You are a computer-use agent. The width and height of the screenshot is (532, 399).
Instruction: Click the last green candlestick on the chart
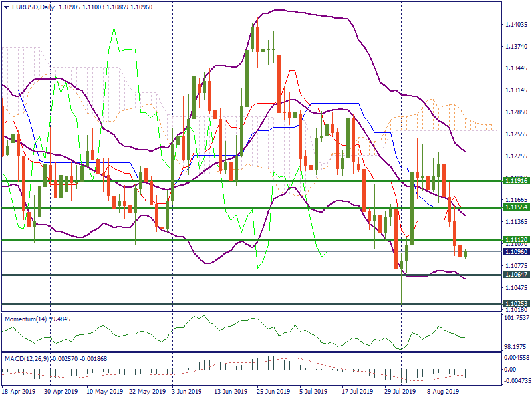465,253
